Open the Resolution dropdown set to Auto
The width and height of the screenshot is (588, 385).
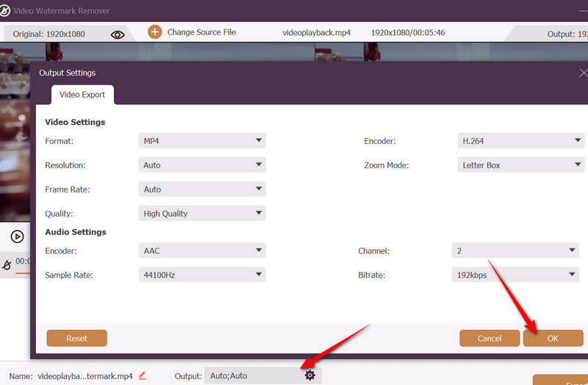coord(201,165)
